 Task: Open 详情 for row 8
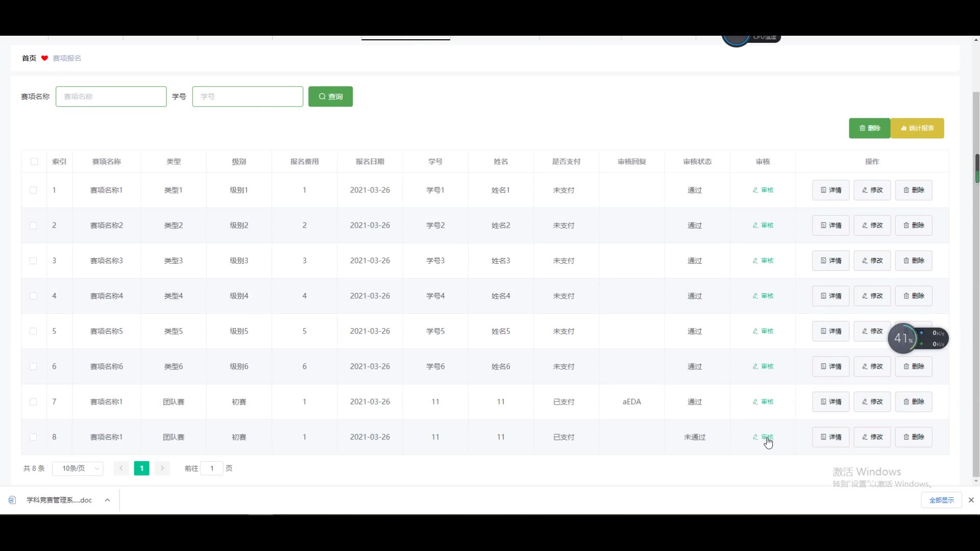point(830,437)
